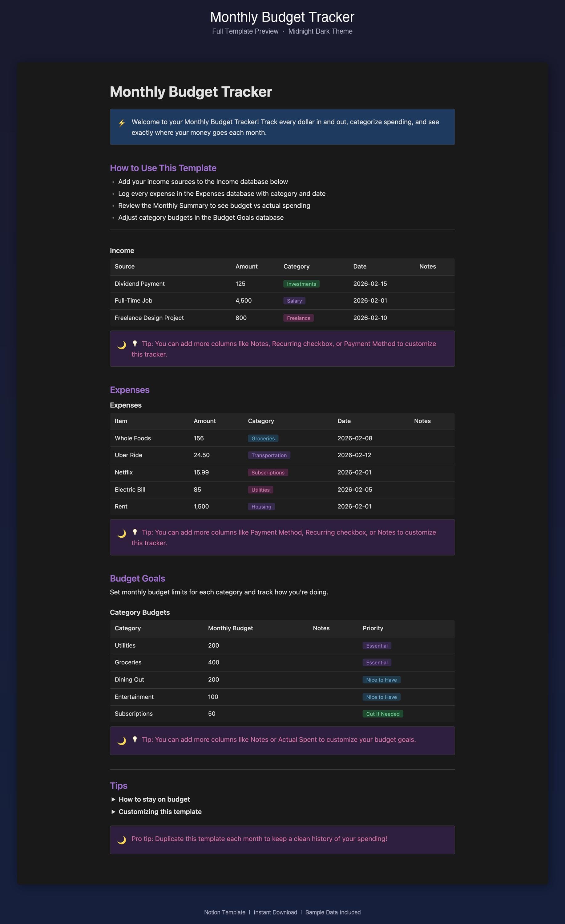Image resolution: width=565 pixels, height=924 pixels.
Task: Click the lightbulb icon in budget goals tip
Action: tap(135, 739)
